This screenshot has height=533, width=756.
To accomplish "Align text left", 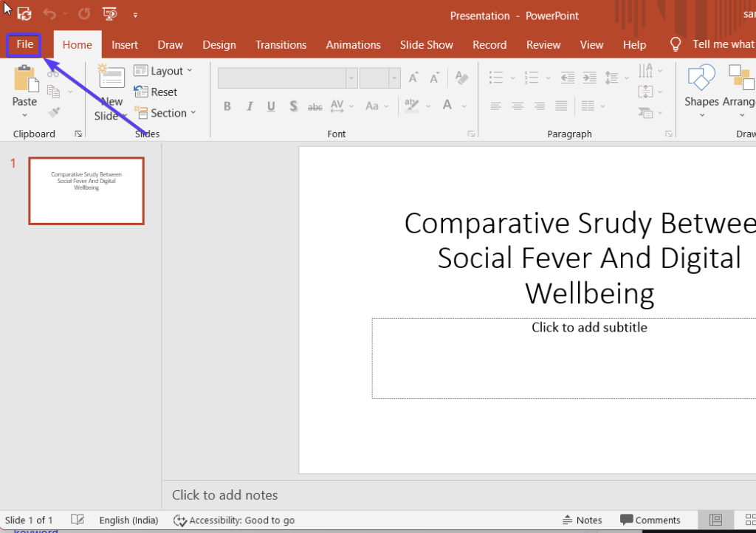I will [495, 106].
